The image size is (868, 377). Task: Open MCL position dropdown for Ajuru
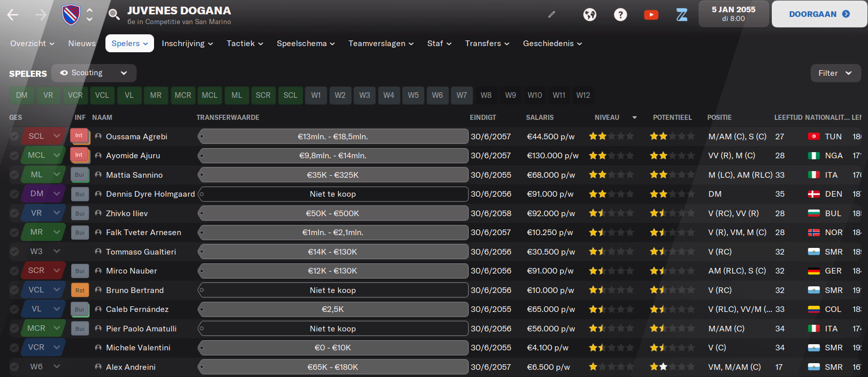click(x=44, y=155)
